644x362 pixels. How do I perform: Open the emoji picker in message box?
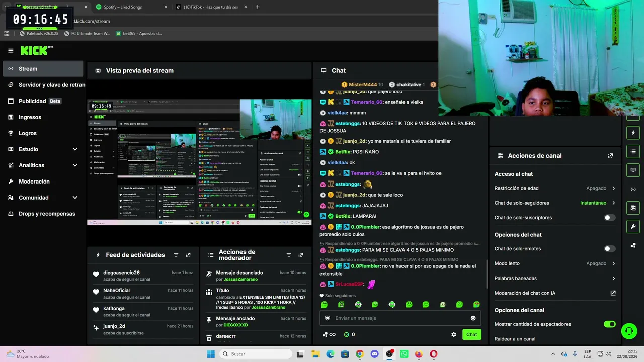click(473, 318)
